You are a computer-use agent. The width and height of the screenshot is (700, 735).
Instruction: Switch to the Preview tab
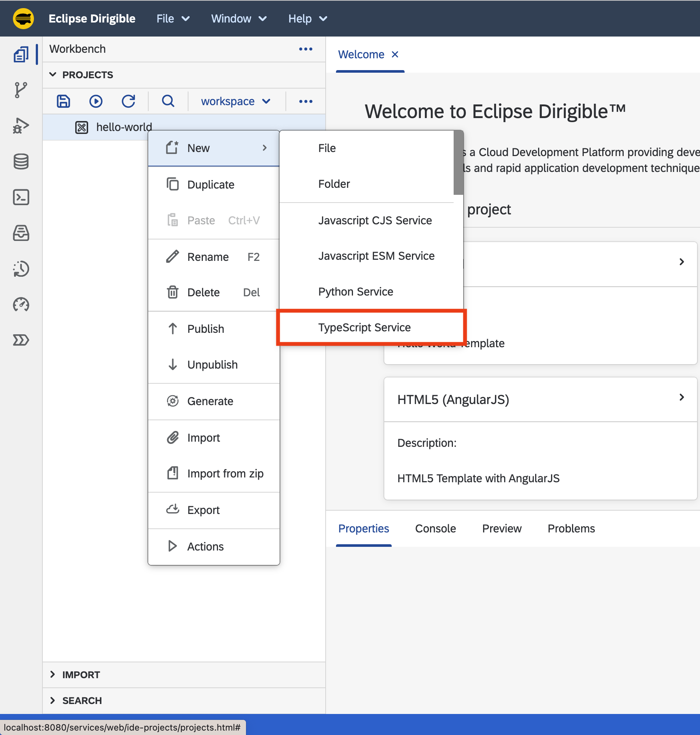click(502, 529)
